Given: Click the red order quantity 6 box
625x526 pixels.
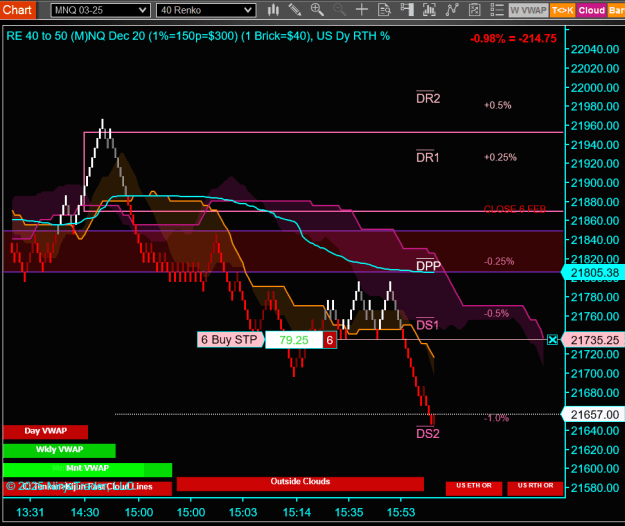Looking at the screenshot, I should click(330, 340).
